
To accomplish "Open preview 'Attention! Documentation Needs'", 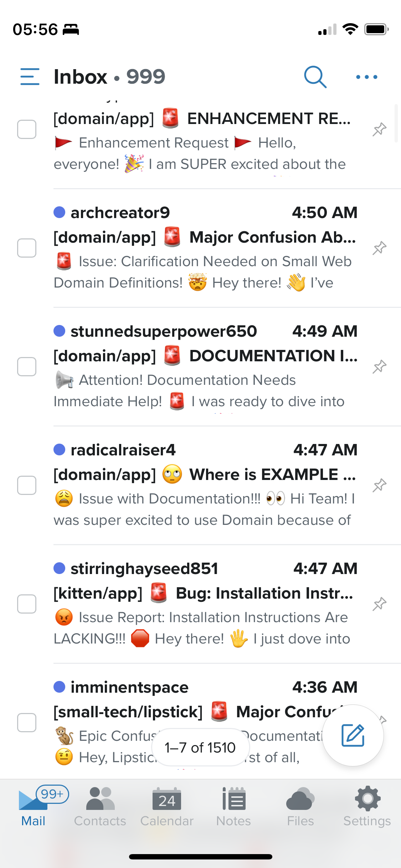I will point(187,380).
